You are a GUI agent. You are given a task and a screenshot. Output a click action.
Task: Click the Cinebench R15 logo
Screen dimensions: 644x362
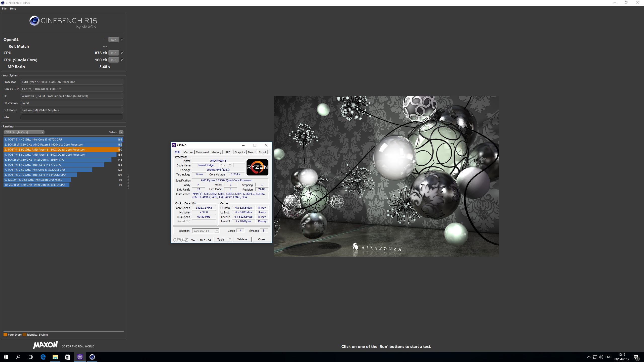coord(63,22)
